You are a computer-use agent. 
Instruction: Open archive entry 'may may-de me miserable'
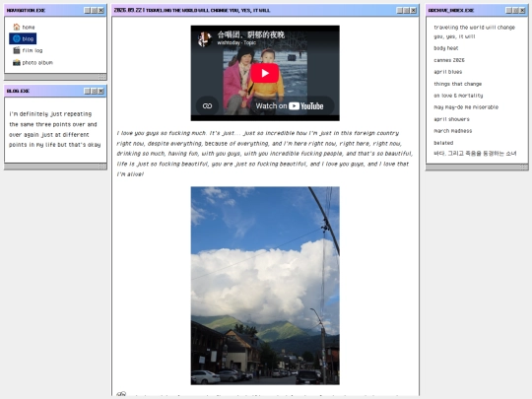[x=466, y=107]
